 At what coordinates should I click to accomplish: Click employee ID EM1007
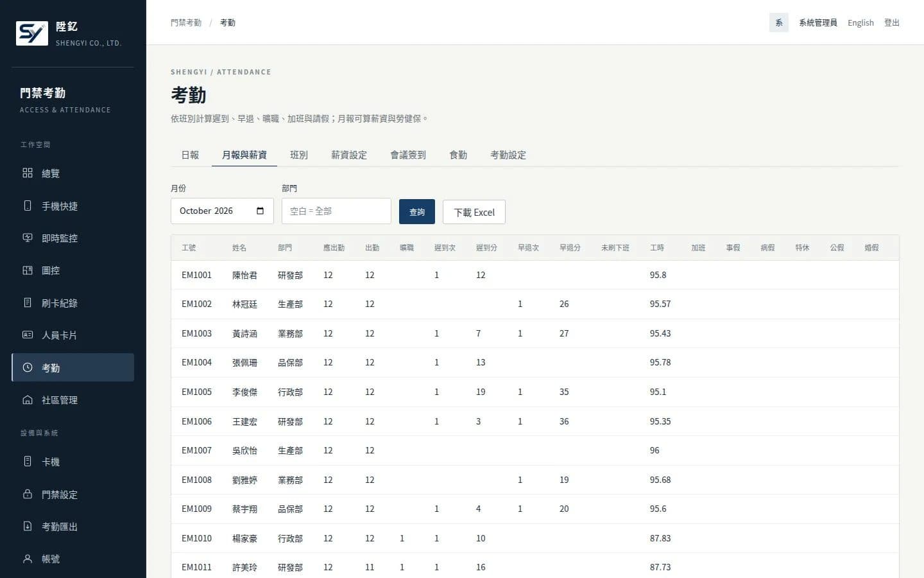click(x=196, y=450)
